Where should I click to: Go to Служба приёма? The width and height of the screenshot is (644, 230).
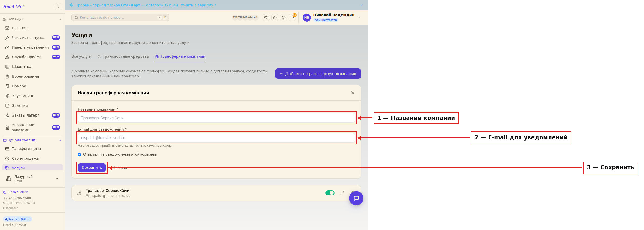pos(32,57)
